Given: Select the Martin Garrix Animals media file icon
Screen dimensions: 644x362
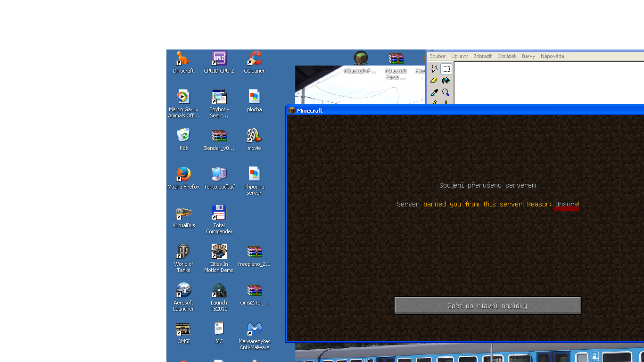Looking at the screenshot, I should click(x=183, y=104).
